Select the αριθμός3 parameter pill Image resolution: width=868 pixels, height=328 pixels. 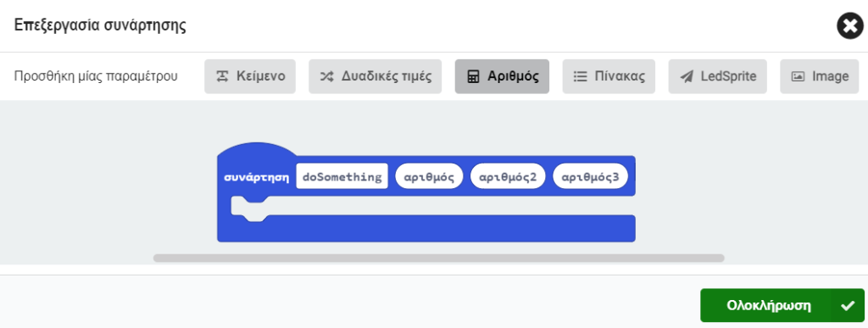(590, 176)
